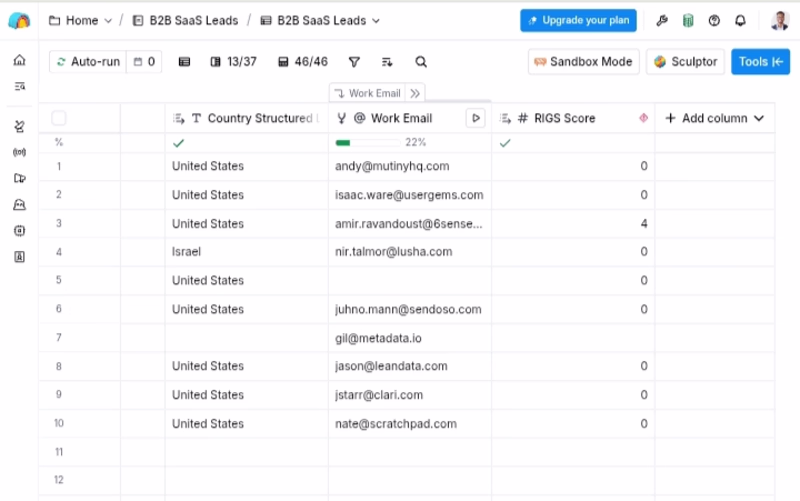Open the search list icon in sidebar
Viewport: 800px width, 501px height.
pyautogui.click(x=19, y=86)
